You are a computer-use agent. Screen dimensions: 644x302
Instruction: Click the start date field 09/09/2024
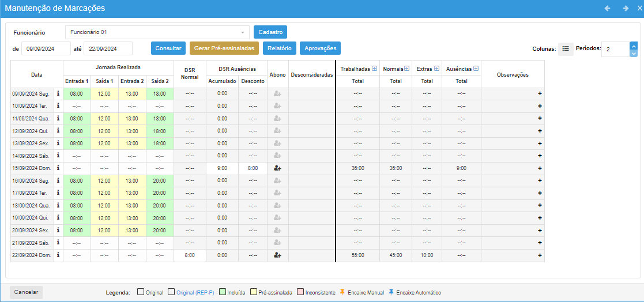coord(46,49)
